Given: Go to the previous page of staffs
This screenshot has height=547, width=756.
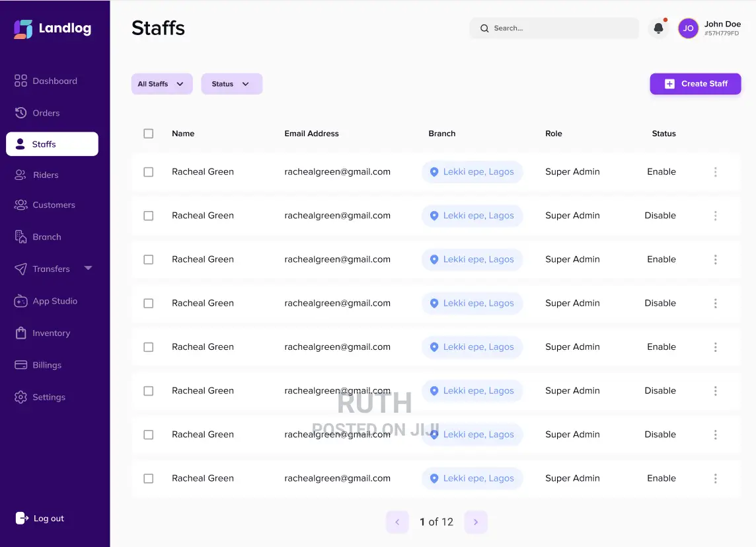Looking at the screenshot, I should [x=398, y=523].
